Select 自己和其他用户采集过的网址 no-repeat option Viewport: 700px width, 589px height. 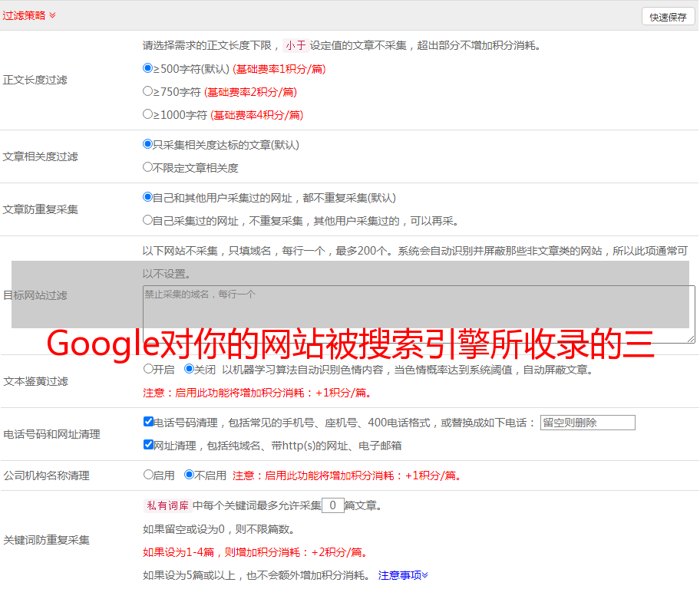tap(148, 197)
